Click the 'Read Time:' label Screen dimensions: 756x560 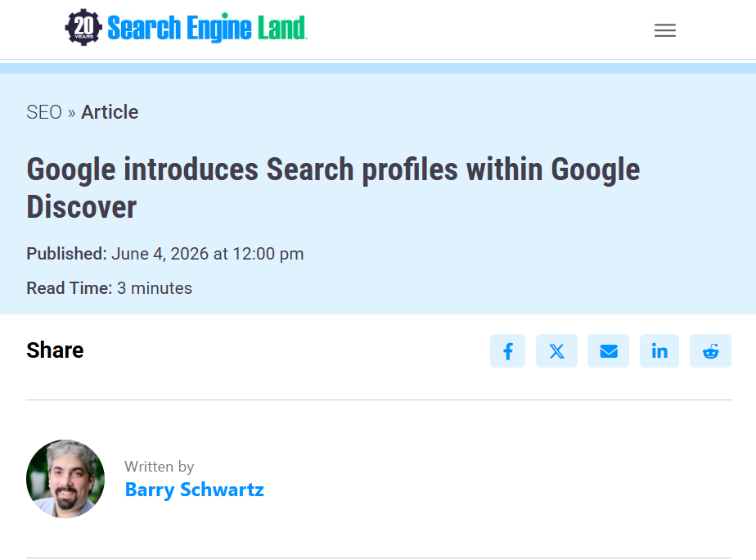[x=69, y=288]
